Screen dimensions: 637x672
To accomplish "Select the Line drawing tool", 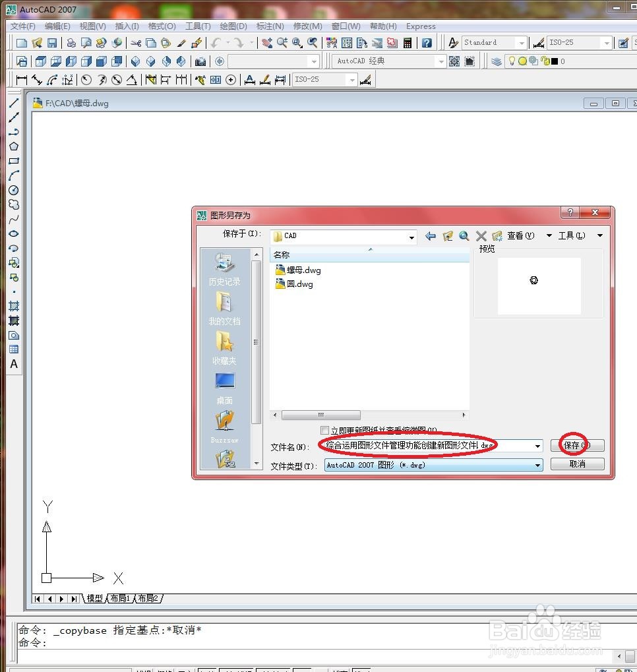I will (x=14, y=103).
